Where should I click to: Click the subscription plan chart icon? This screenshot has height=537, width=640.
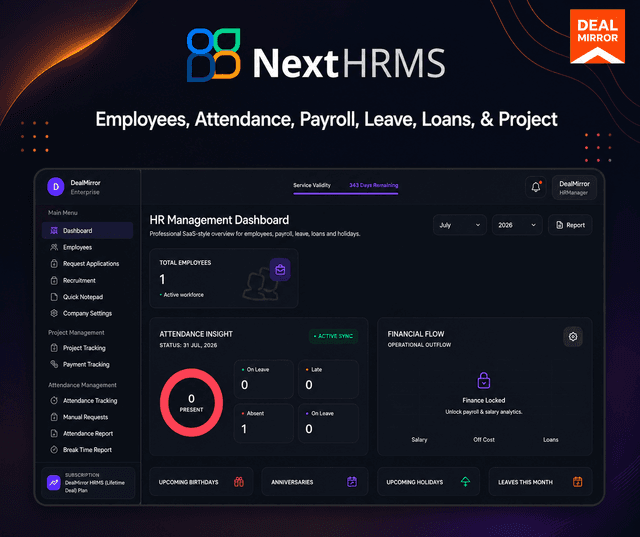click(54, 482)
